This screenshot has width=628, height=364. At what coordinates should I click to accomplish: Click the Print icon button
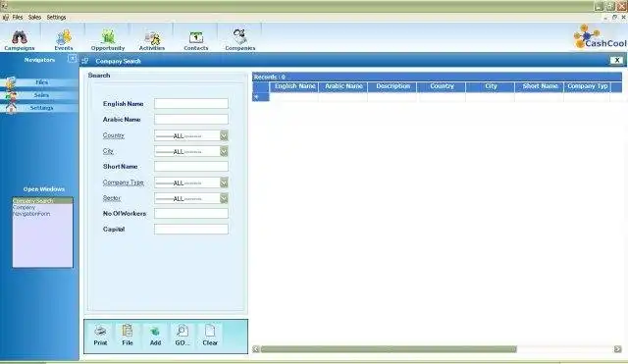100,335
